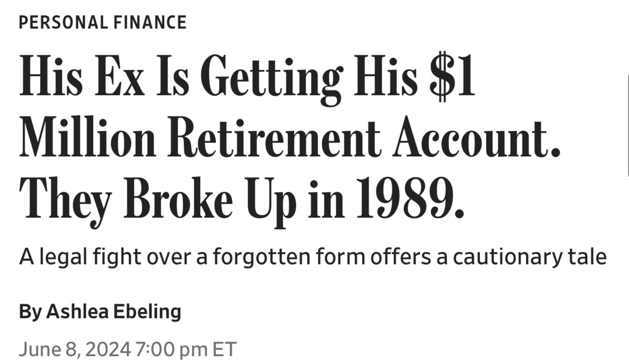Open the Personal Finance section link
The height and width of the screenshot is (364, 629).
point(102,22)
